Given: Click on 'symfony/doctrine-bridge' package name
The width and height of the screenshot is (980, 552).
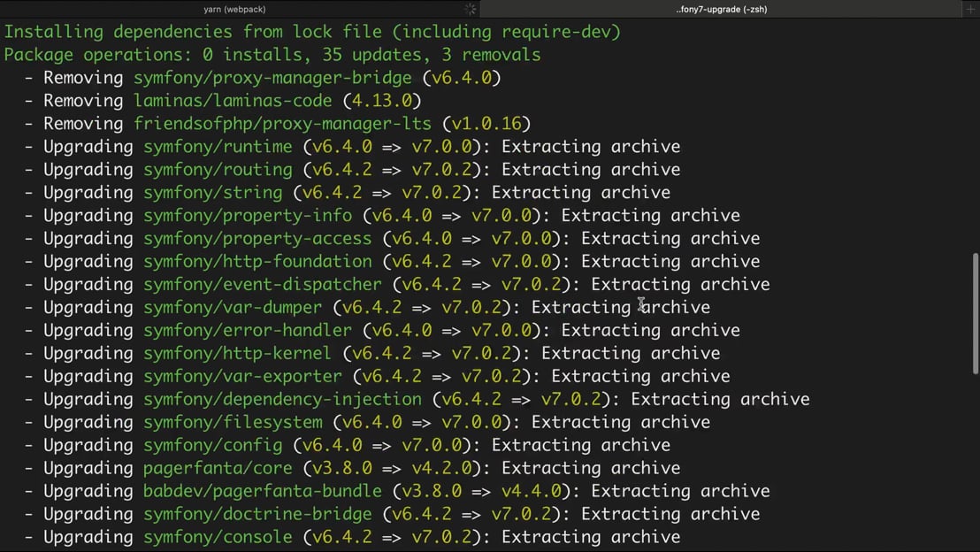Looking at the screenshot, I should point(257,514).
